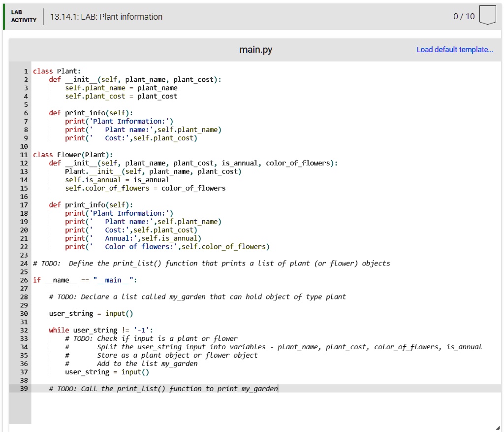Click line number 26 in the gutter

point(24,280)
